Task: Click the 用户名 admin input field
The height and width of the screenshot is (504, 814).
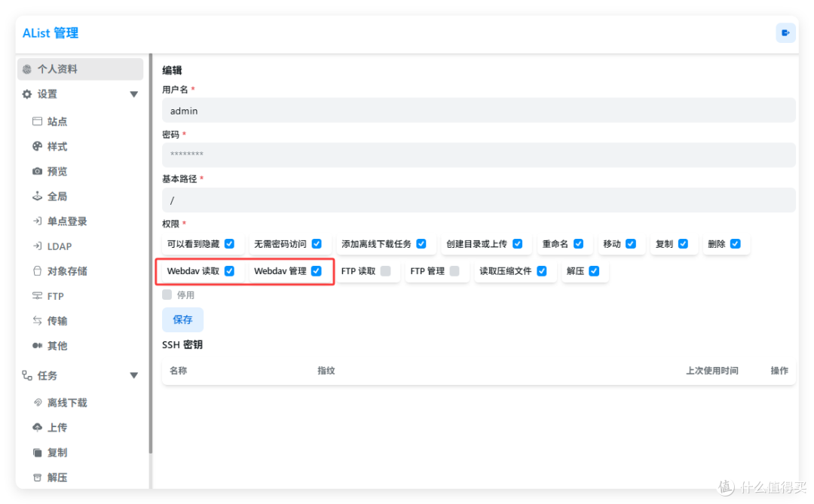Action: tap(479, 111)
